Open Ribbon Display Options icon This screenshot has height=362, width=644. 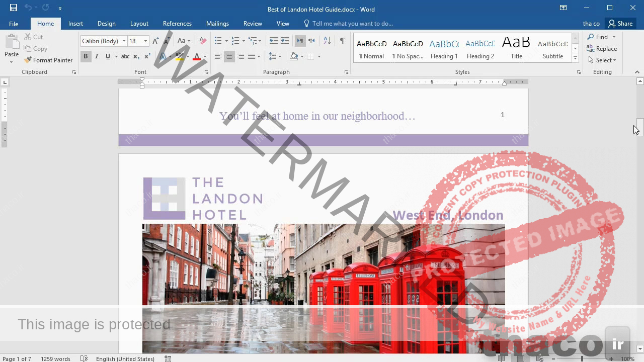click(x=563, y=8)
